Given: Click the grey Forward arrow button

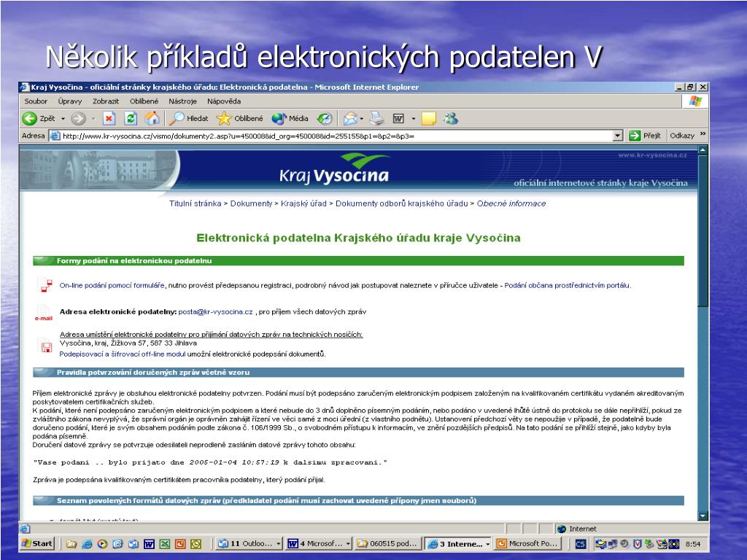Looking at the screenshot, I should click(78, 119).
